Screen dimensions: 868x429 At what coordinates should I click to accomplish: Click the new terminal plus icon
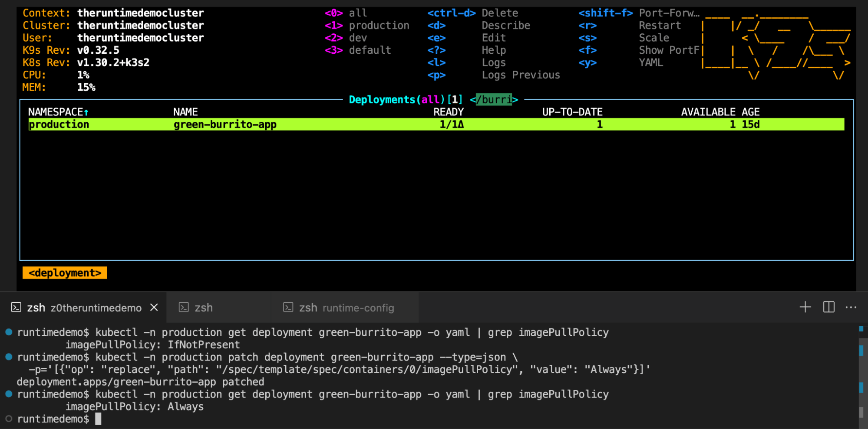coord(805,307)
